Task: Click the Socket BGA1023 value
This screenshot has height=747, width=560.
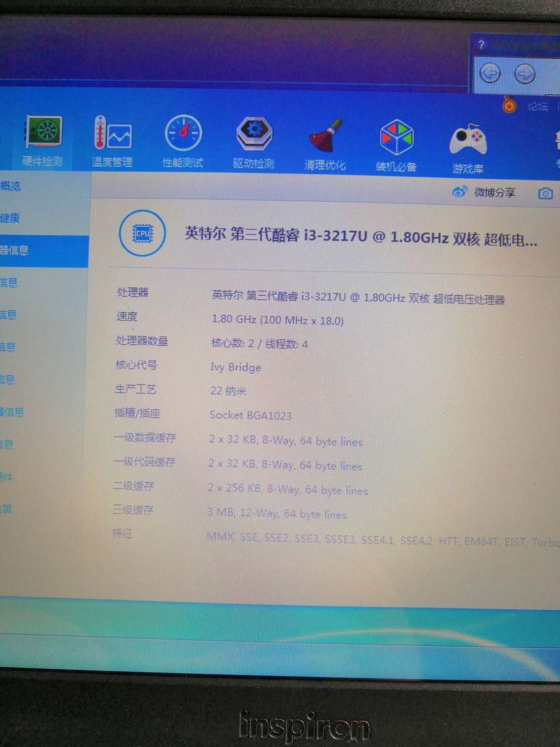Action: tap(250, 415)
